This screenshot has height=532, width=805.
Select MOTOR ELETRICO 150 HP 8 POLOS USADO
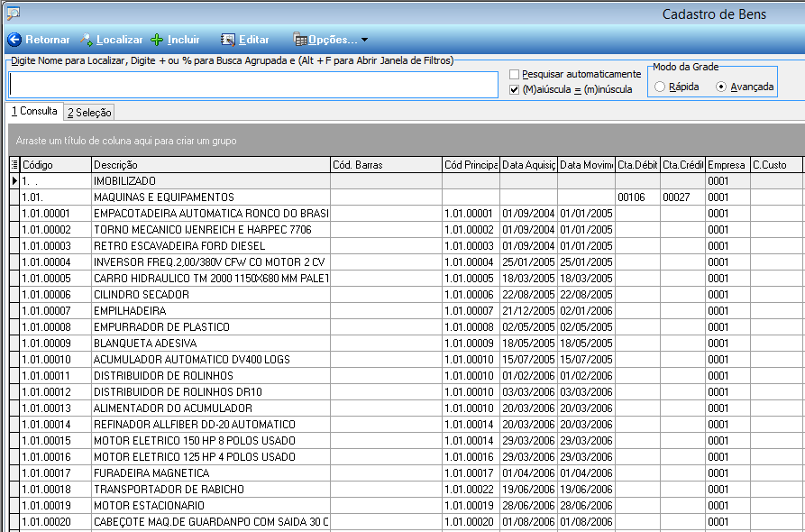[x=407, y=441]
